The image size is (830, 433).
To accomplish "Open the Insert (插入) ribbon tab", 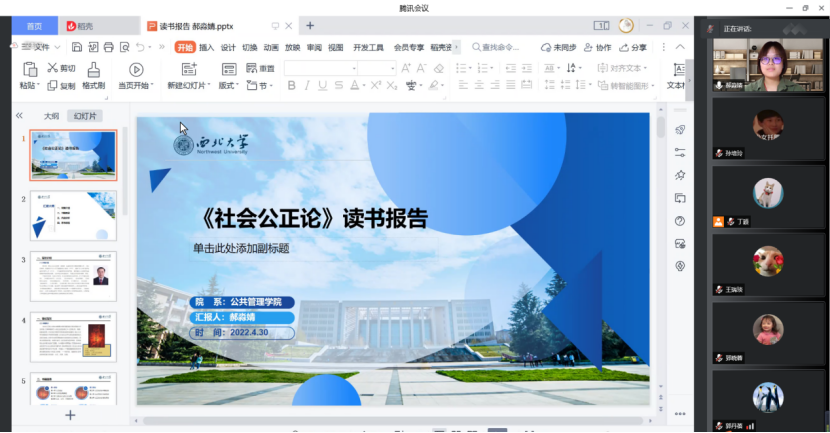I will coord(206,47).
